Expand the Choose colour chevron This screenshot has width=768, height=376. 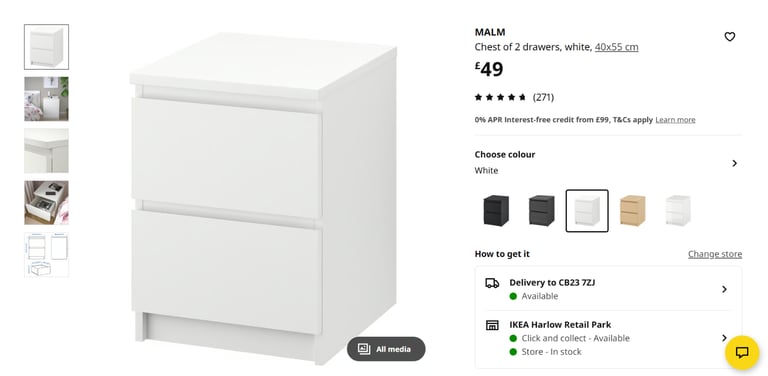[x=734, y=163]
